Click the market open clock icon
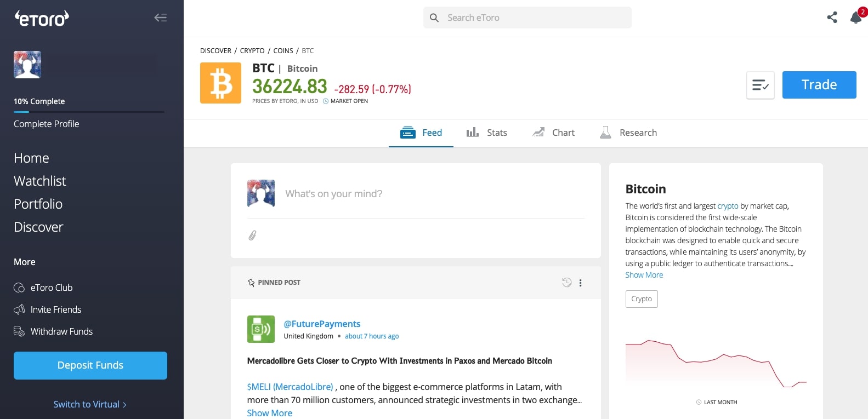The height and width of the screenshot is (419, 868). (326, 101)
